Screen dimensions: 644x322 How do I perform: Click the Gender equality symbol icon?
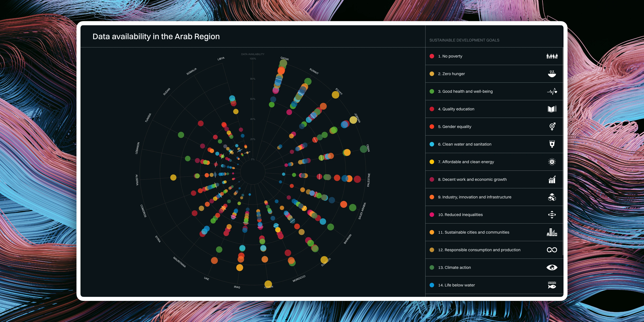click(x=552, y=126)
